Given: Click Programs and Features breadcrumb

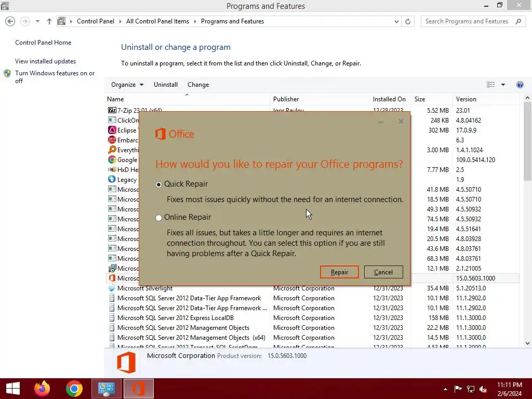Looking at the screenshot, I should (232, 21).
